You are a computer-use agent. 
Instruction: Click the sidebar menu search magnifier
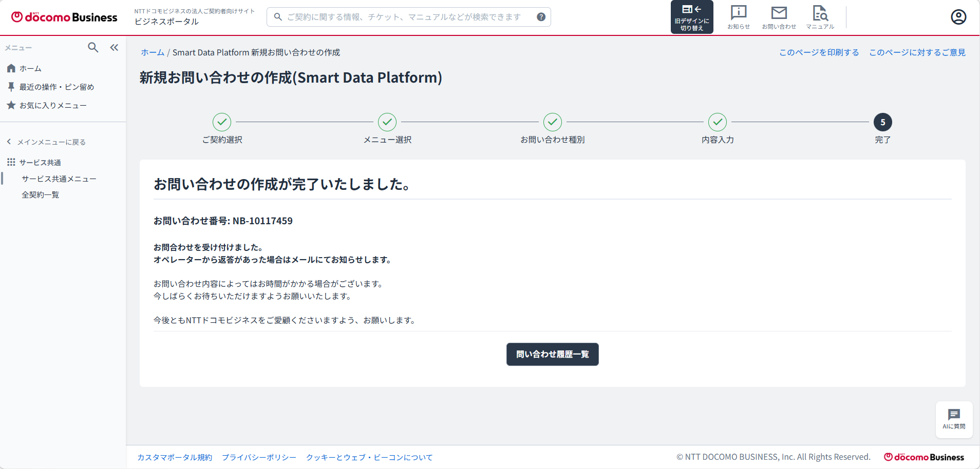[93, 48]
